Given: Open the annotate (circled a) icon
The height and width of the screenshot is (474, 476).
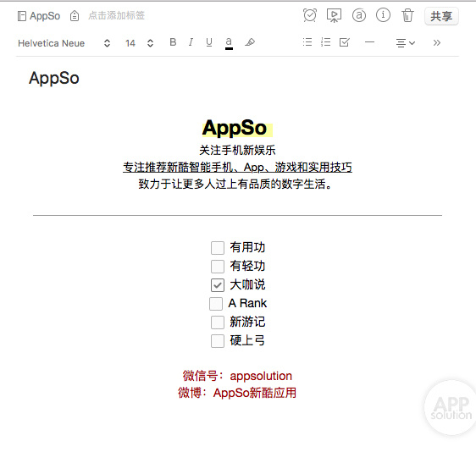Looking at the screenshot, I should click(359, 15).
